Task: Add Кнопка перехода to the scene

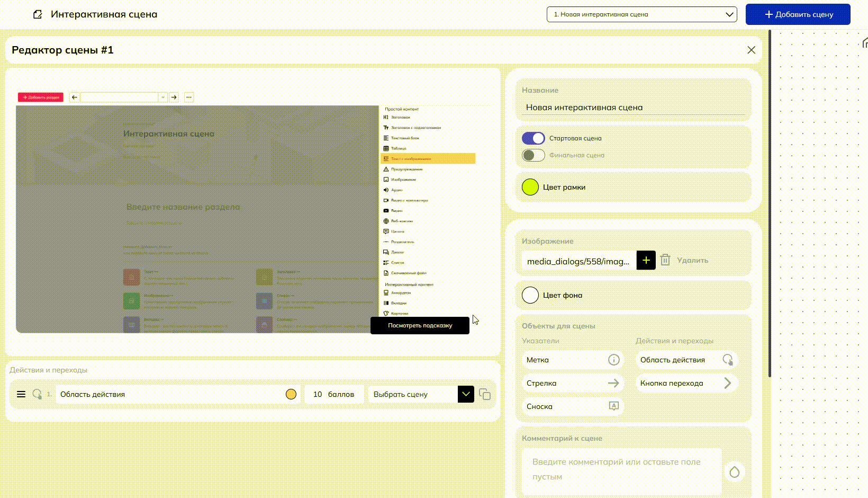Action: 686,383
